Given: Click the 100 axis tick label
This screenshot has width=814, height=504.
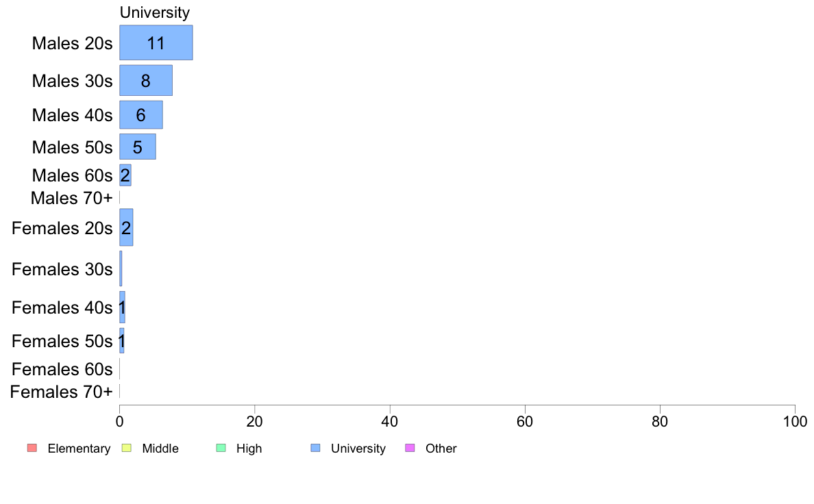Looking at the screenshot, I should (795, 421).
